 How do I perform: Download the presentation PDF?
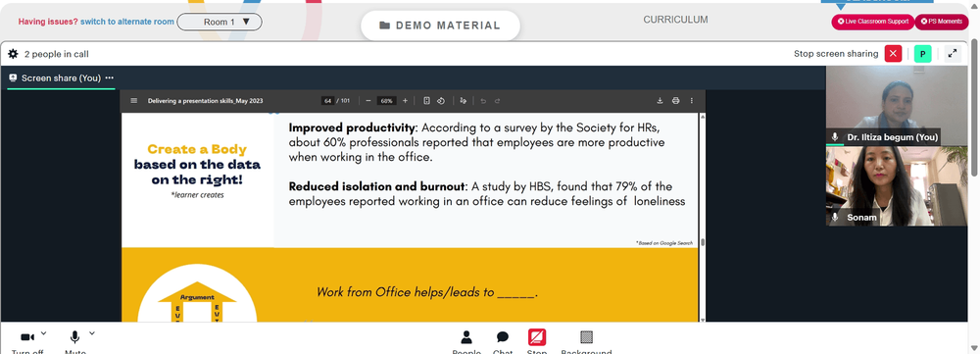click(x=660, y=101)
